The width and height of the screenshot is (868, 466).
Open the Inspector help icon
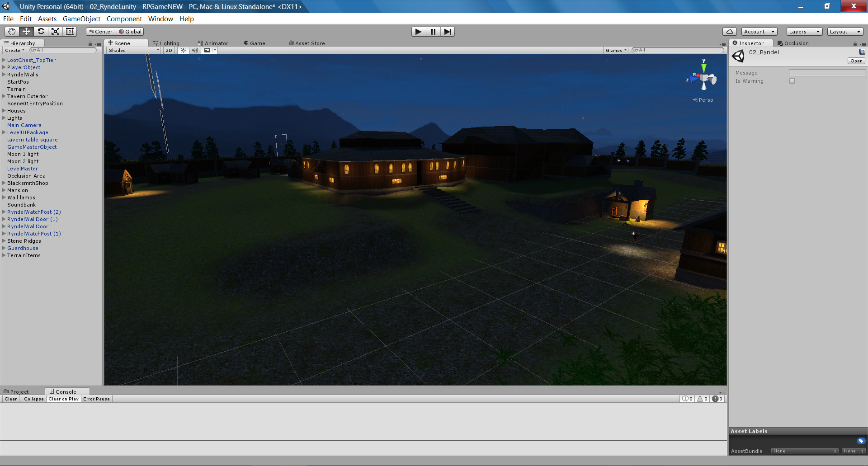click(x=862, y=52)
